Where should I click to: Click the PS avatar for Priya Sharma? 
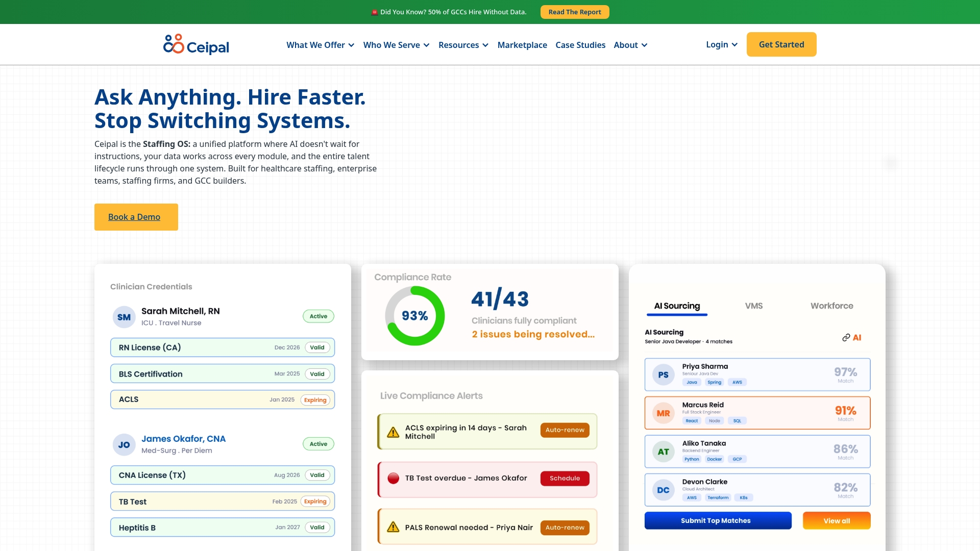[x=663, y=375]
